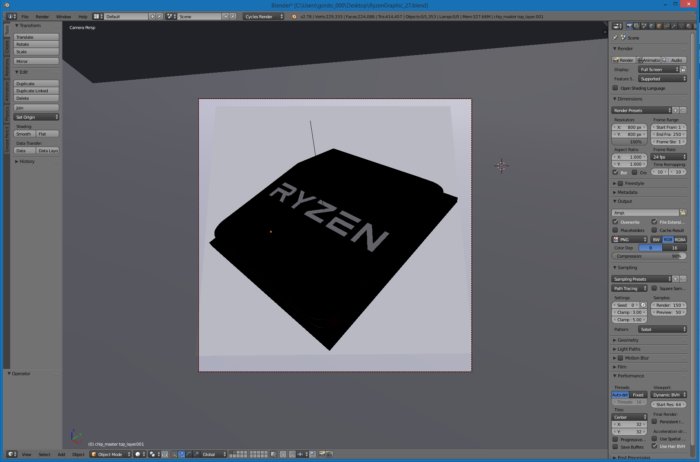Enable Open Shading Language checkbox
This screenshot has width=700, height=462.
pyautogui.click(x=616, y=87)
